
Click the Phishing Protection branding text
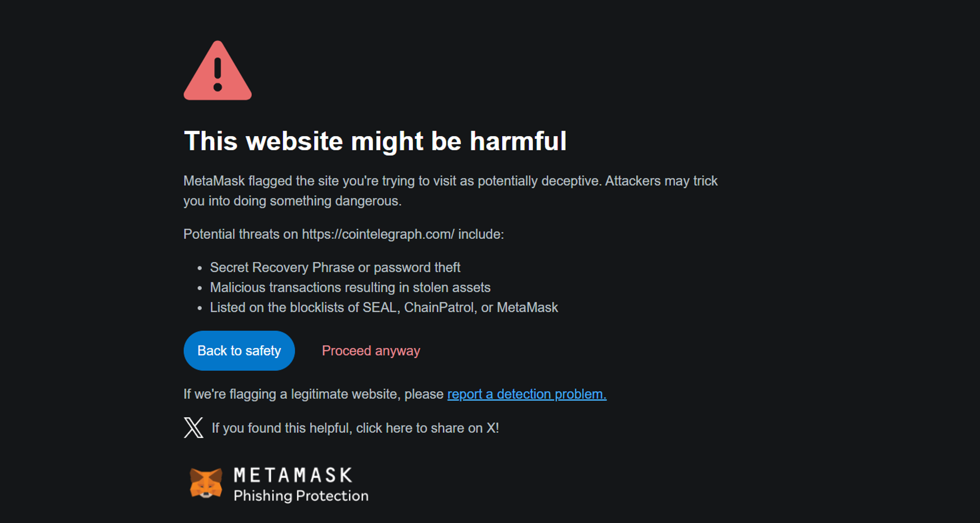coord(301,496)
